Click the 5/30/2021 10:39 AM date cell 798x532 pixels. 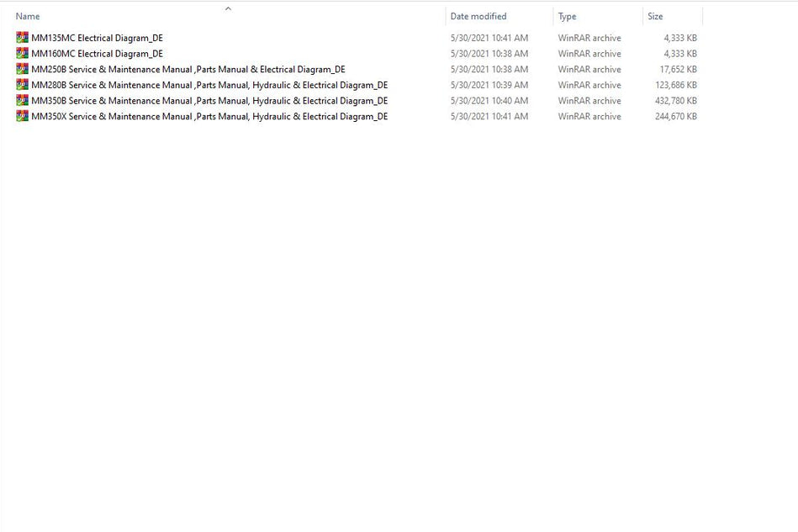[x=489, y=85]
